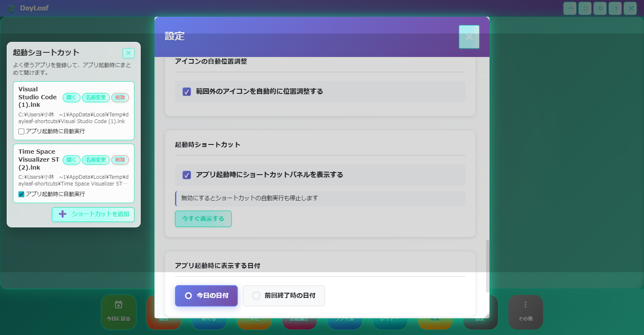Select the 今日の日付 radio option
The width and height of the screenshot is (644, 335).
188,296
